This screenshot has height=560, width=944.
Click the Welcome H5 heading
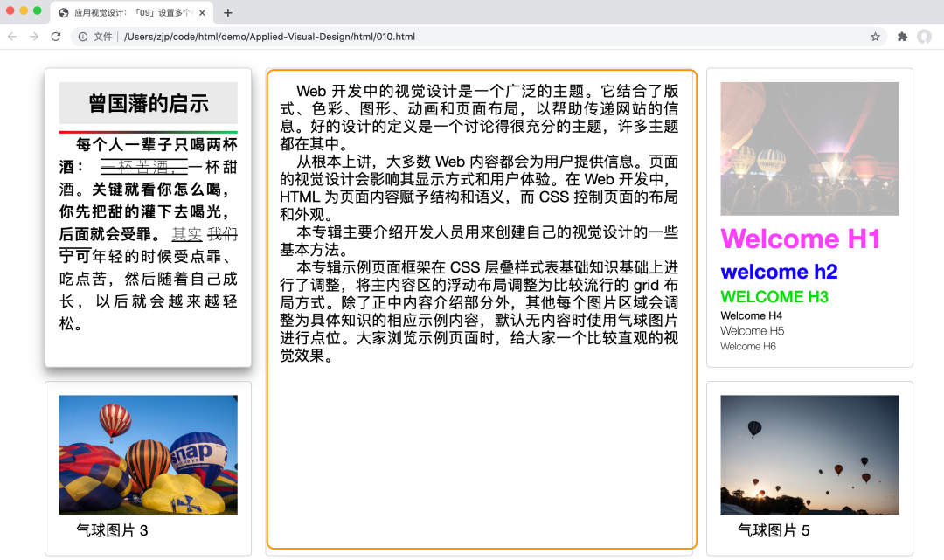752,331
